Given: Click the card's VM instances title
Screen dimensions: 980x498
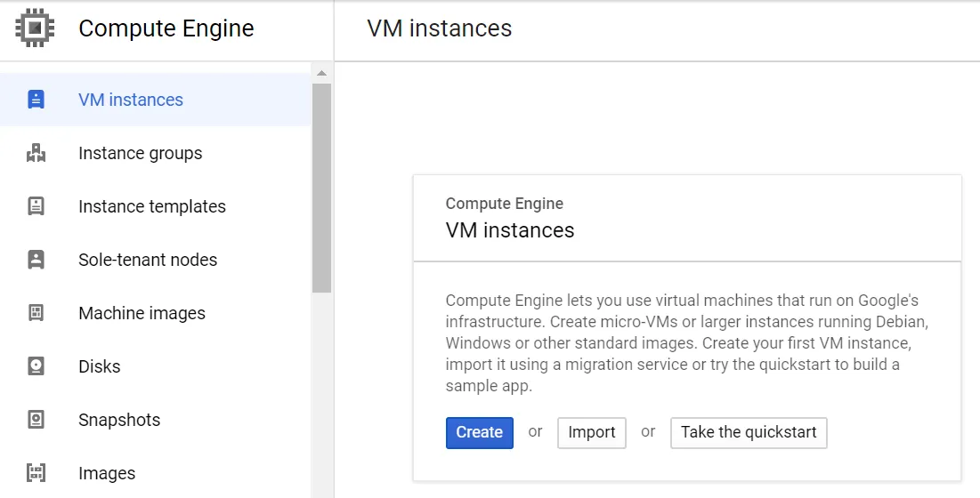Looking at the screenshot, I should (x=510, y=230).
